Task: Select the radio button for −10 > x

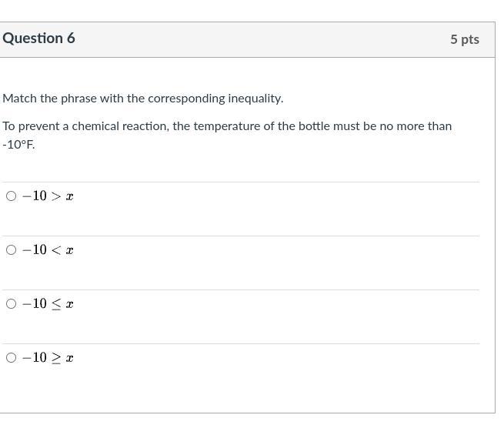Action: coord(11,196)
